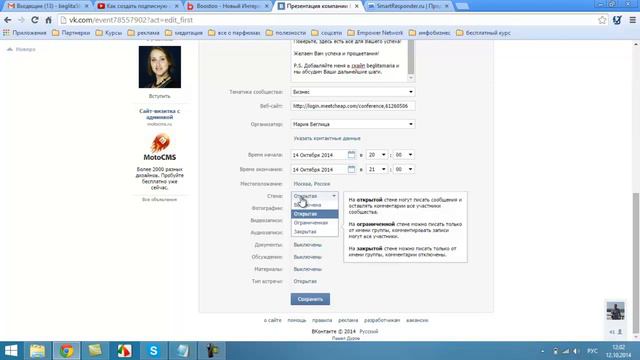Viewport: 640px width, 360px height.
Task: Click the woman's profile photo ad
Action: coord(160,67)
